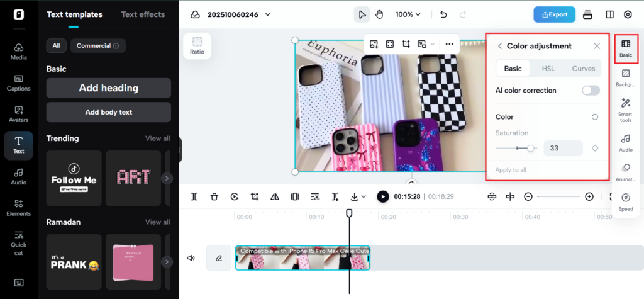Toggle the timeline snapping magnet icon

click(x=492, y=196)
